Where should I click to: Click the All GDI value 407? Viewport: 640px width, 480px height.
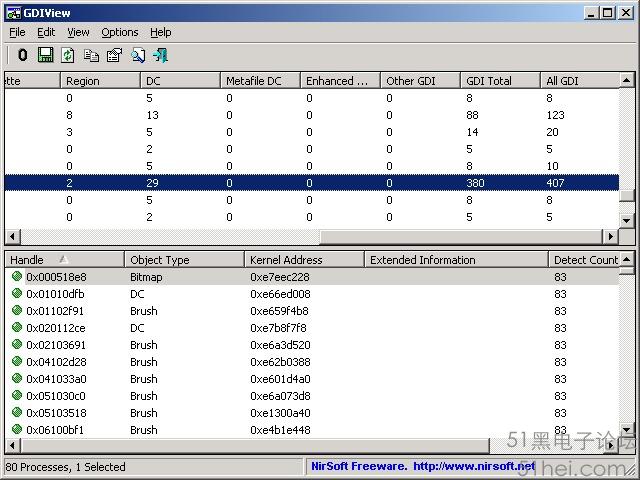(x=555, y=182)
